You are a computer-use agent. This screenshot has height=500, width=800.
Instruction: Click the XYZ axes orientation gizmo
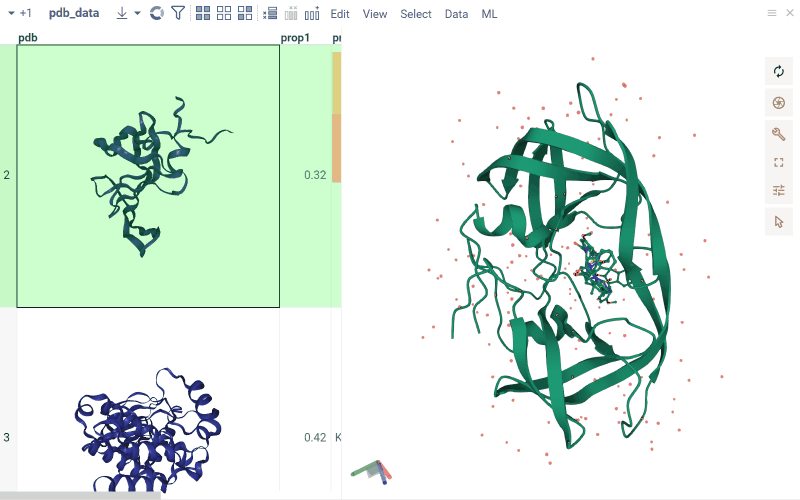click(371, 471)
